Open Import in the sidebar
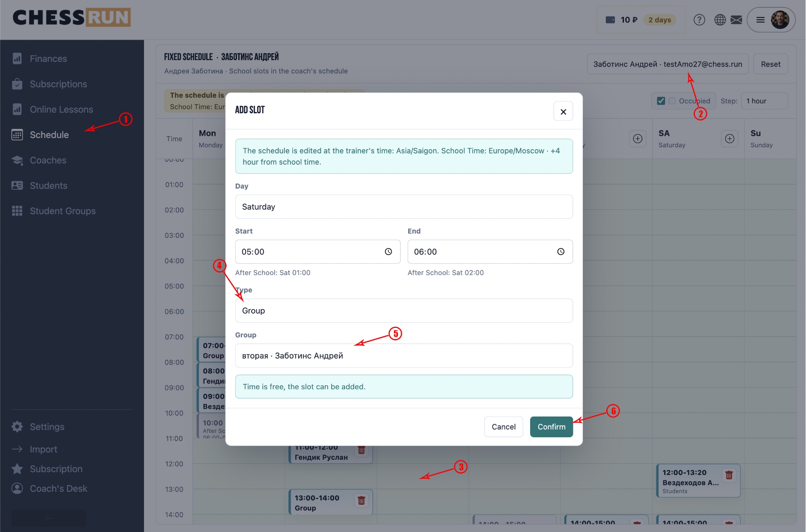Screen dimensions: 806x532 coord(43,449)
